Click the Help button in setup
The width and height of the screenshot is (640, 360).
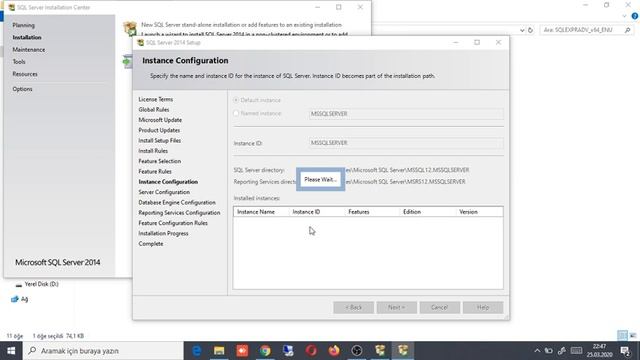tap(483, 307)
